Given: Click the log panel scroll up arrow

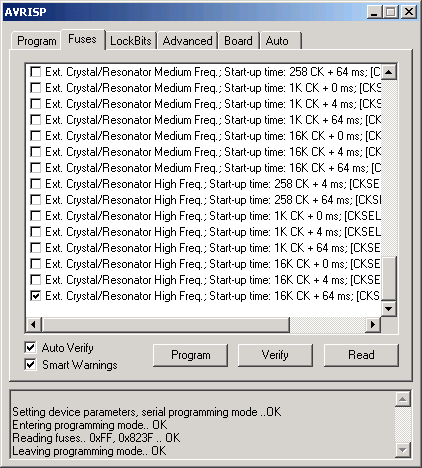Looking at the screenshot, I should pos(403,399).
